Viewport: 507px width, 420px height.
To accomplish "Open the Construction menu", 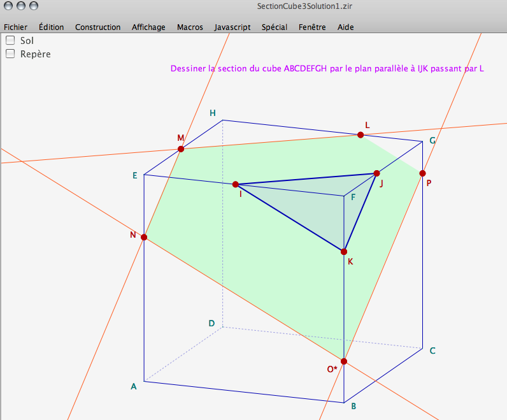I will 97,27.
